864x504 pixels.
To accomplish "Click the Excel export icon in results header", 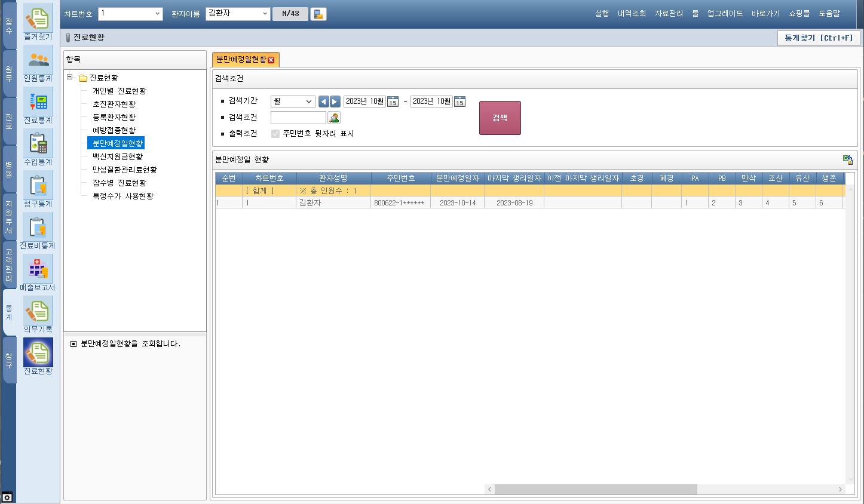I will tap(847, 159).
